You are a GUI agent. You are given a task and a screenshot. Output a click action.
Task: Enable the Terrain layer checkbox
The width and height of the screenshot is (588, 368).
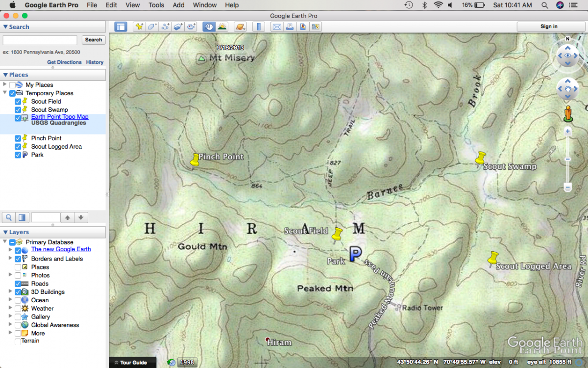coord(18,341)
